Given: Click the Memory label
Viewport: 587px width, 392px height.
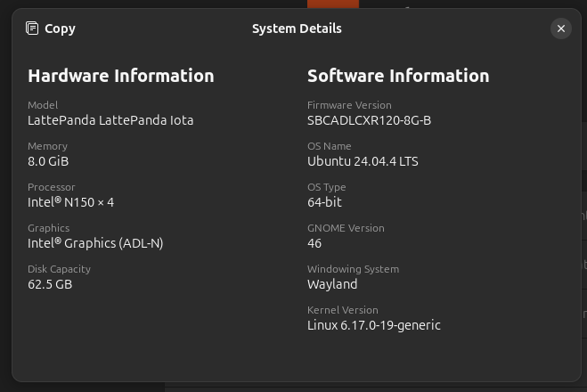Looking at the screenshot, I should pyautogui.click(x=47, y=146).
